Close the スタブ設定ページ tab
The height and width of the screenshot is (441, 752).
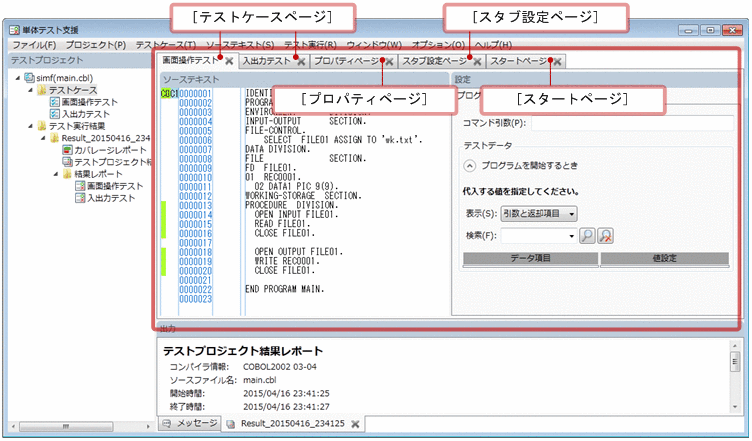click(477, 62)
